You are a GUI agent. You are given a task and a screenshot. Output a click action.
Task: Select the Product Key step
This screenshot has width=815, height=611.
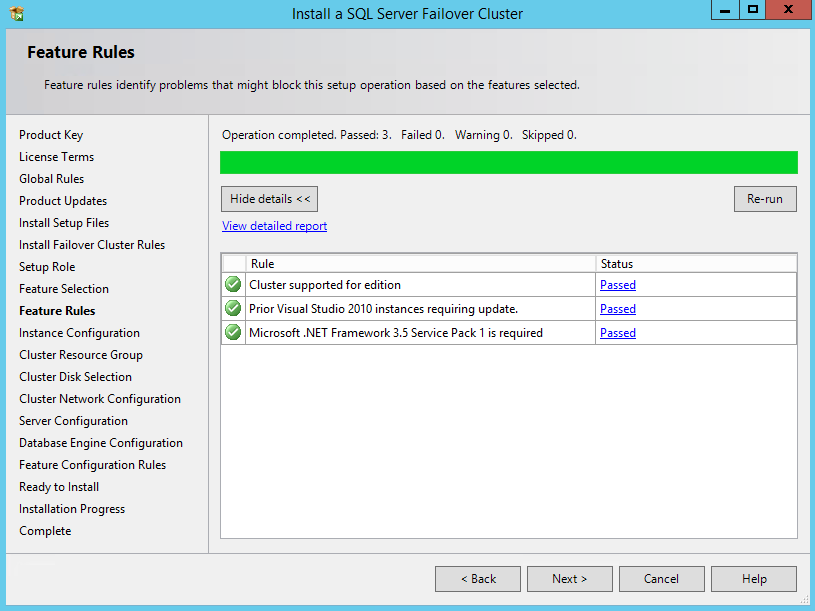point(51,135)
